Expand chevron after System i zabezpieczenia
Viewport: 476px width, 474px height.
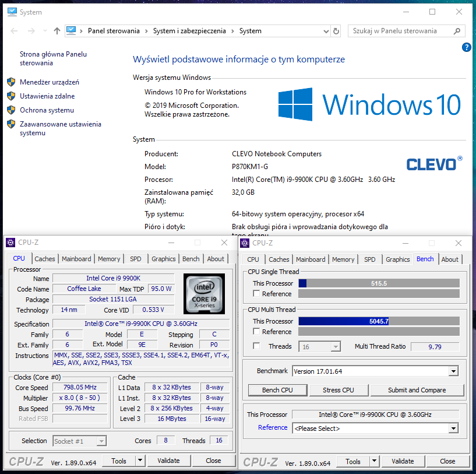232,31
